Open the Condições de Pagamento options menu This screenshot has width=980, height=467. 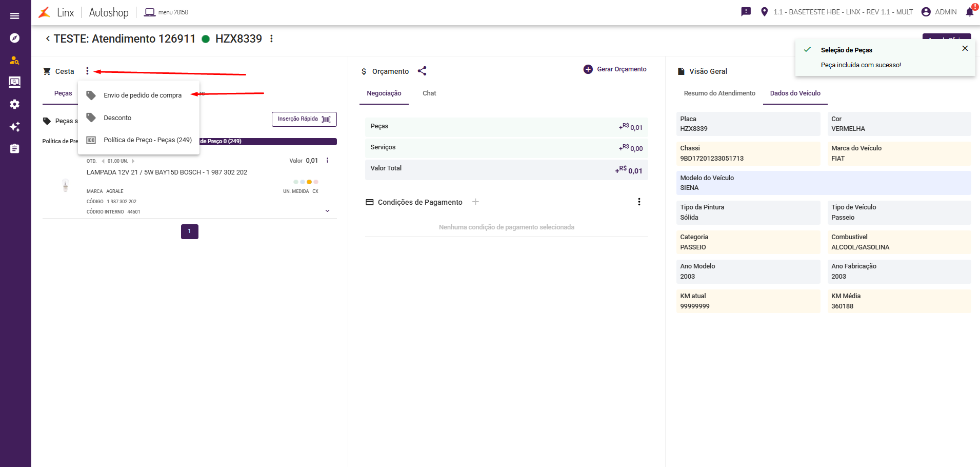click(639, 202)
